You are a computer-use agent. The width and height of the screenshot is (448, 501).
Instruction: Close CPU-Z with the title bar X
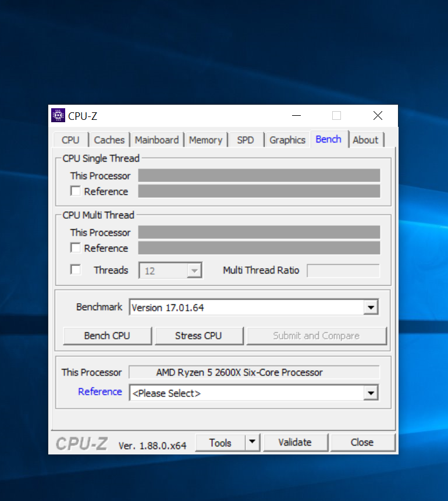378,115
